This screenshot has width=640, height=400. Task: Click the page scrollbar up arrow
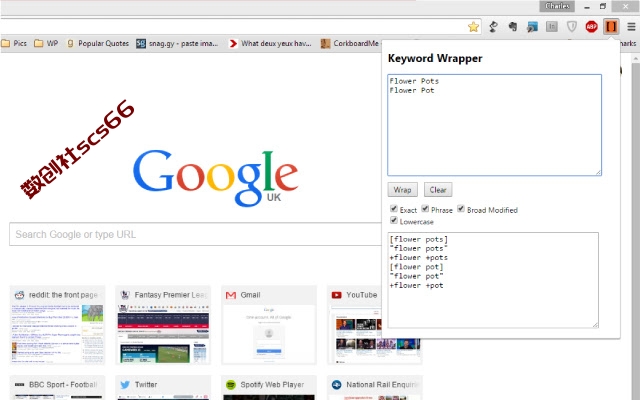click(636, 59)
